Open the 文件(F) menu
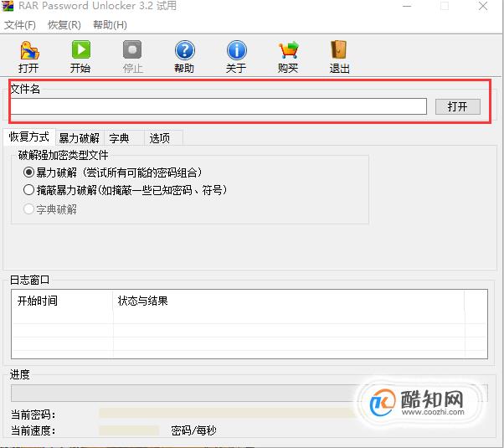Image resolution: width=504 pixels, height=448 pixels. point(20,25)
